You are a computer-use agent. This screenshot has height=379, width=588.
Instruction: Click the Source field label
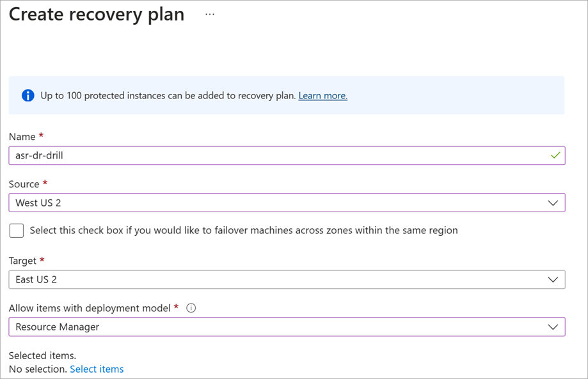[x=24, y=184]
